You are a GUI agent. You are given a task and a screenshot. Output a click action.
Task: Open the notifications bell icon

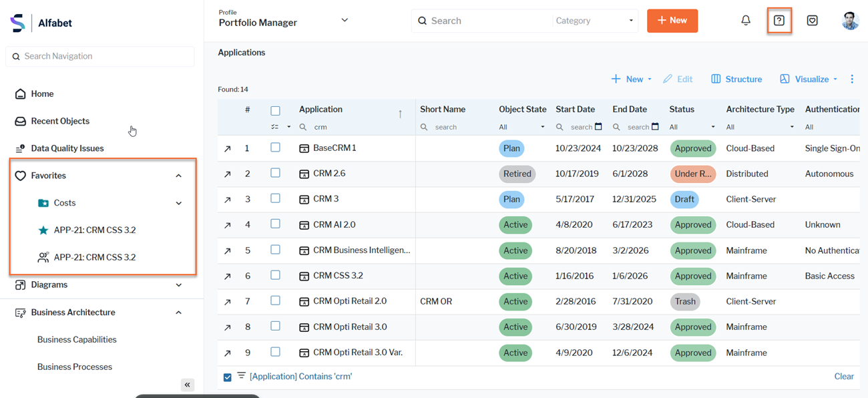(x=746, y=21)
